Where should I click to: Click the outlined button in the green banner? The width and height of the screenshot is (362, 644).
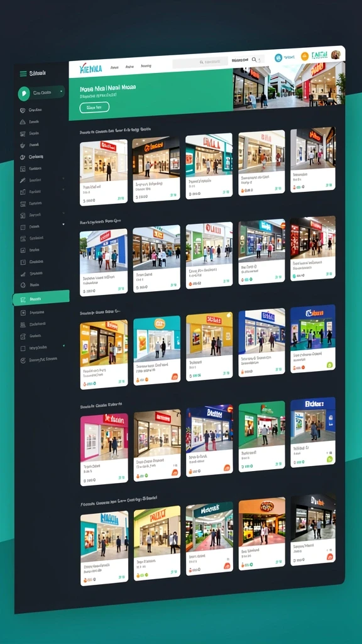pyautogui.click(x=94, y=107)
